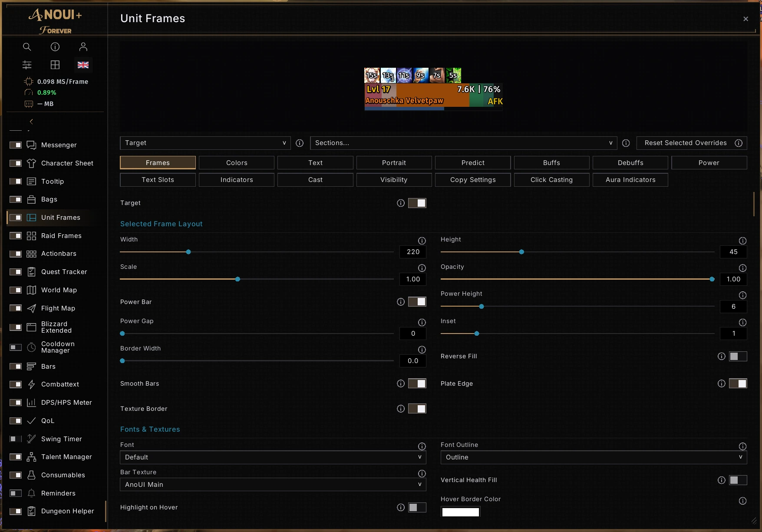Pick the Hover Border Color swatch
Image resolution: width=762 pixels, height=532 pixels.
coord(460,512)
